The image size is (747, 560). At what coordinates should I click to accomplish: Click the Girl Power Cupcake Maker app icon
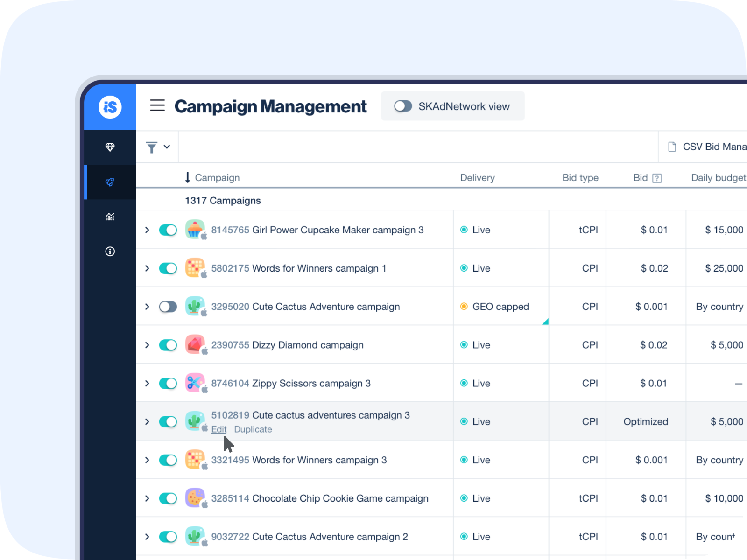click(195, 230)
